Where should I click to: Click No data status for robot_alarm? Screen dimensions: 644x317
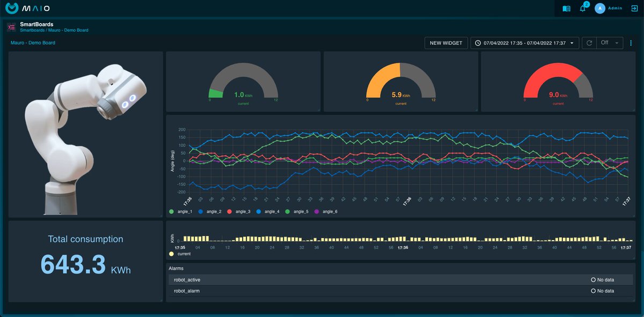(x=603, y=291)
